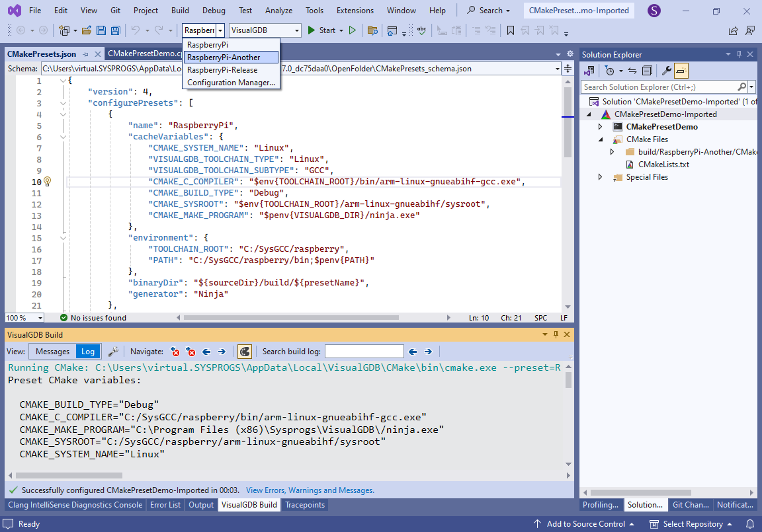The height and width of the screenshot is (532, 762).
Task: Pin the CMakePresets.json tab
Action: click(85, 54)
